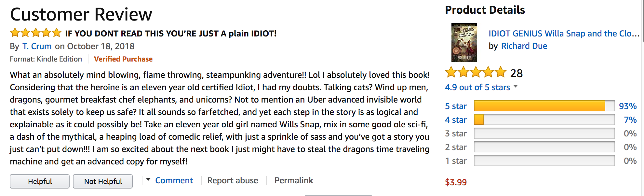Select Report abuse link
This screenshot has height=196, width=644.
point(233,180)
